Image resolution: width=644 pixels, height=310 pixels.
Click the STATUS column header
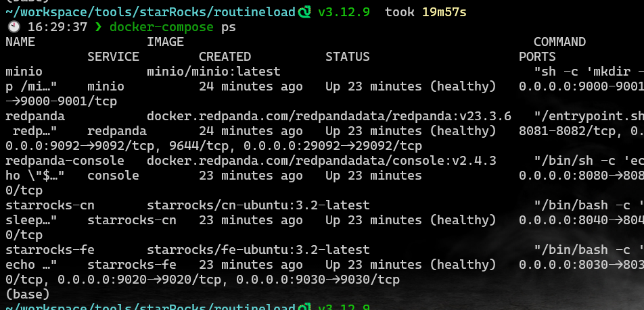348,57
